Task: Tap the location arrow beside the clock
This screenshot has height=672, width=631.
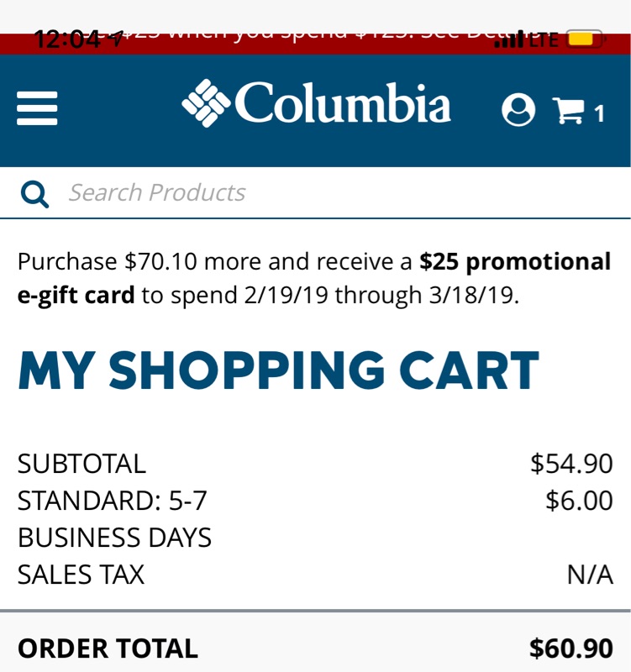Action: tap(117, 38)
